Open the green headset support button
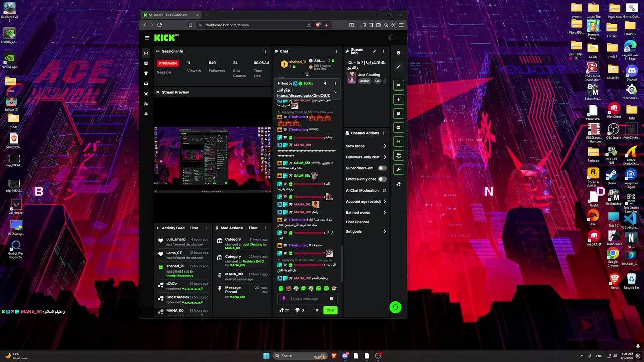 tap(395, 307)
